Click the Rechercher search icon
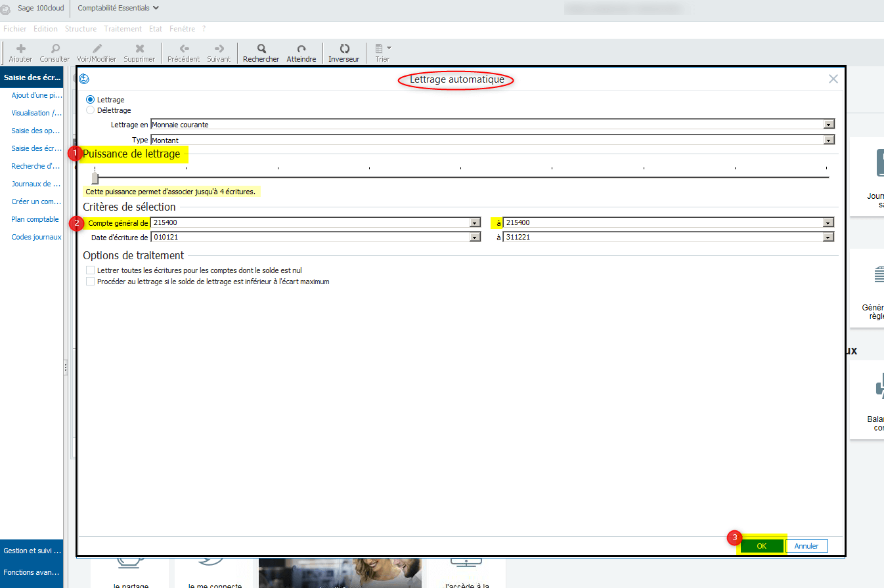The width and height of the screenshot is (884, 588). [261, 49]
